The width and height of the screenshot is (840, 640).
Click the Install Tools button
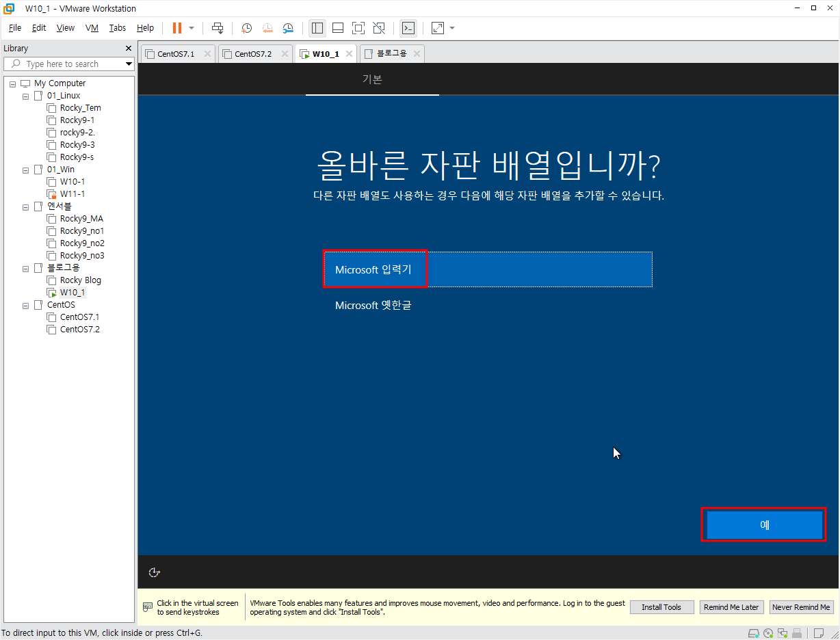point(661,607)
